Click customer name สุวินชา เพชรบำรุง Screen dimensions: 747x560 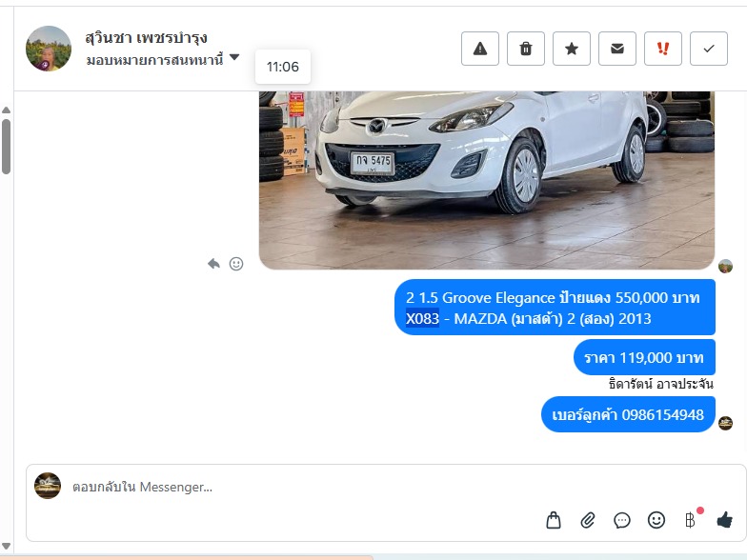point(147,38)
